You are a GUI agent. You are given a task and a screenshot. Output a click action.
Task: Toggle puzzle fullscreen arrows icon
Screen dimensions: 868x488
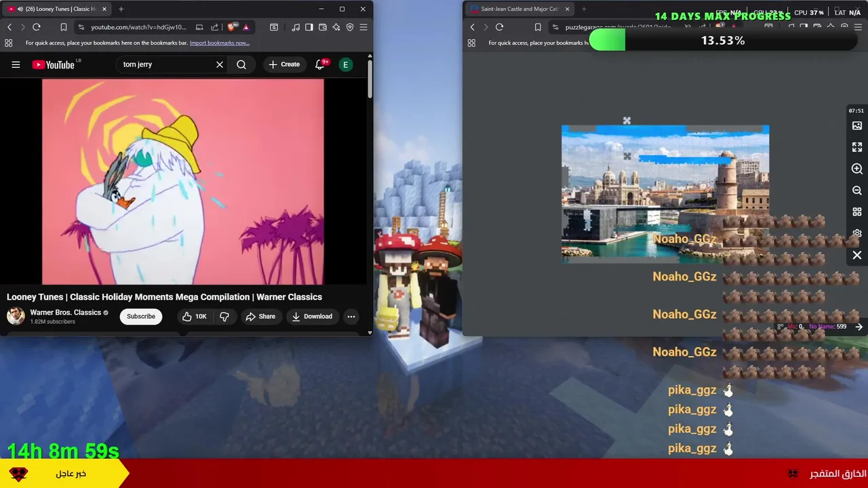point(857,147)
